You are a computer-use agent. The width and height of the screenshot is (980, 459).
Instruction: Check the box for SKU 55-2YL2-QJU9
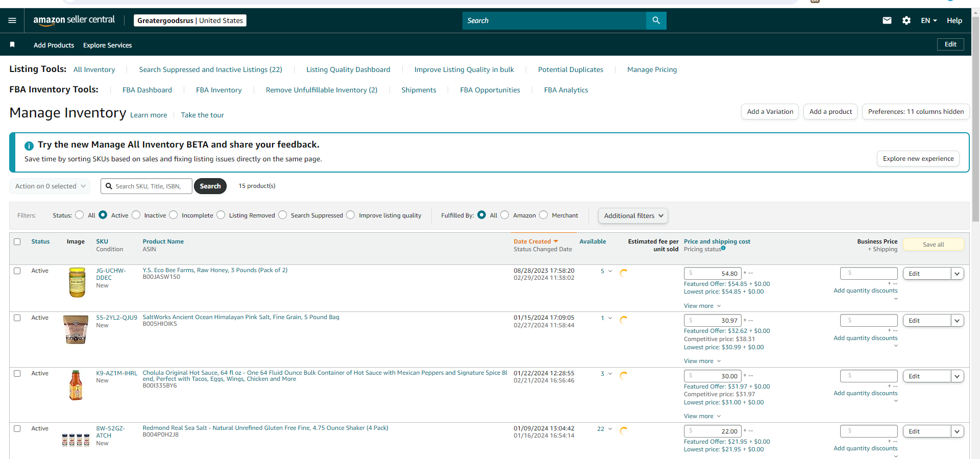click(x=17, y=318)
